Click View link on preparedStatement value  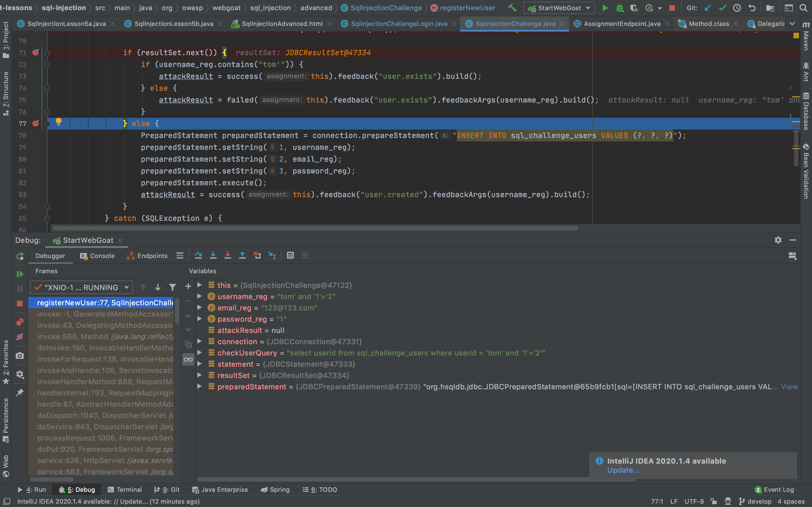pos(789,387)
